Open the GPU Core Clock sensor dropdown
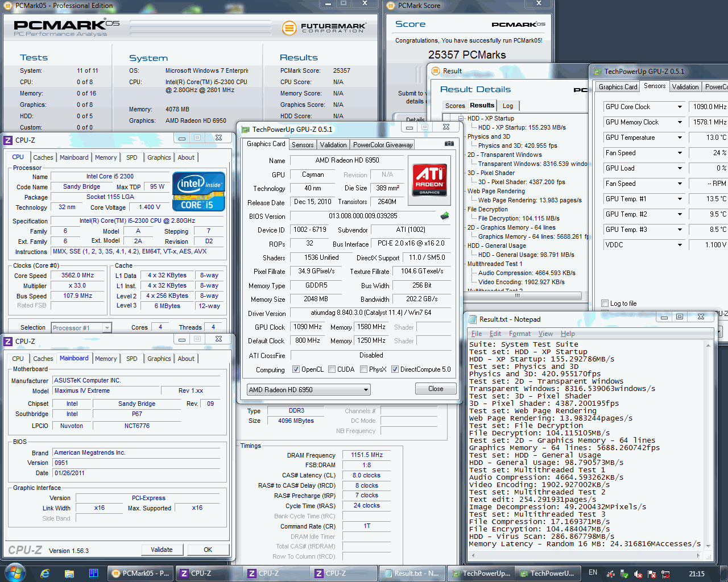Screen dimensions: 728x582 click(x=679, y=107)
